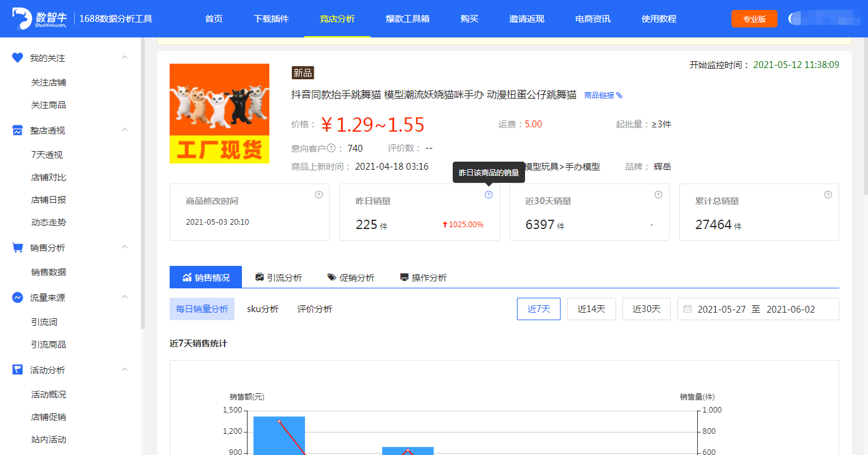
Task: Open the 使用教程 nav item
Action: (659, 19)
